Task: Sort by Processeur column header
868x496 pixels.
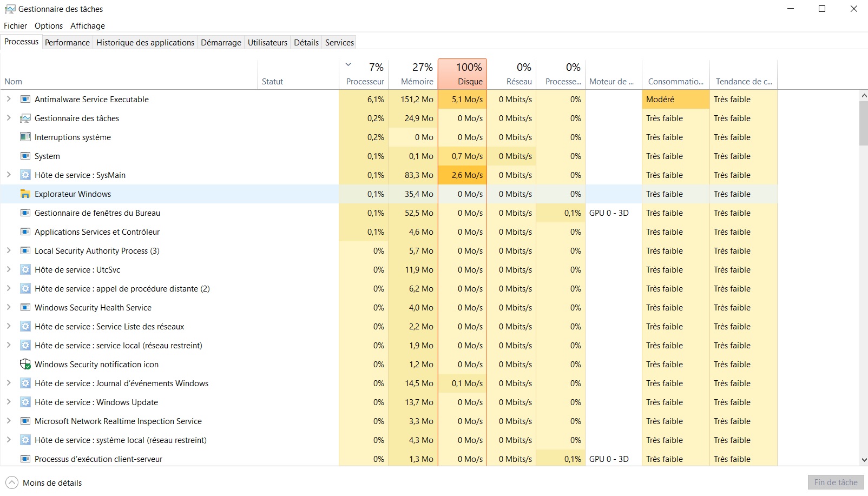Action: (x=364, y=74)
